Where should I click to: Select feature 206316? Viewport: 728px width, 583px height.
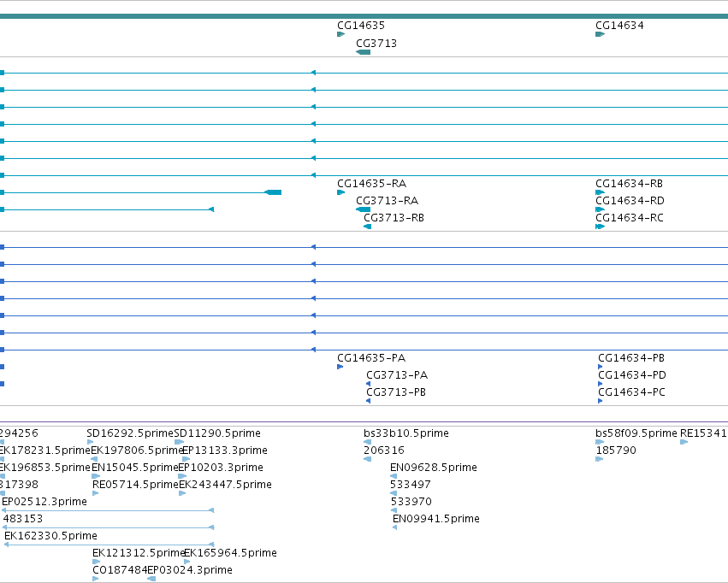(383, 450)
